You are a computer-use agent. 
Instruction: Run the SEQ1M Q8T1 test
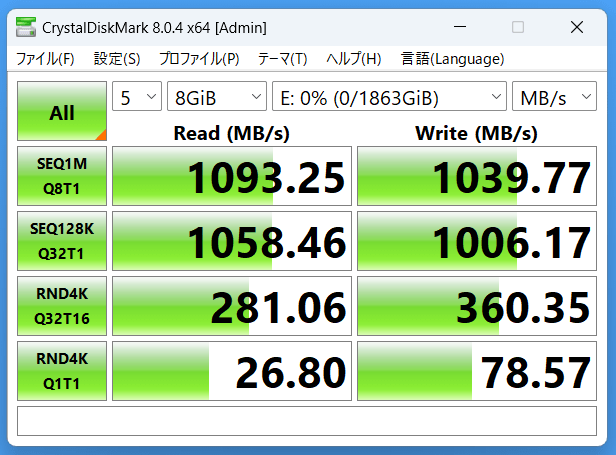(x=62, y=176)
